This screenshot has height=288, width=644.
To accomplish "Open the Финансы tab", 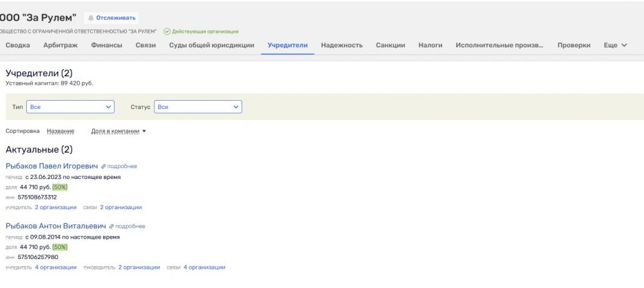I will pos(106,46).
